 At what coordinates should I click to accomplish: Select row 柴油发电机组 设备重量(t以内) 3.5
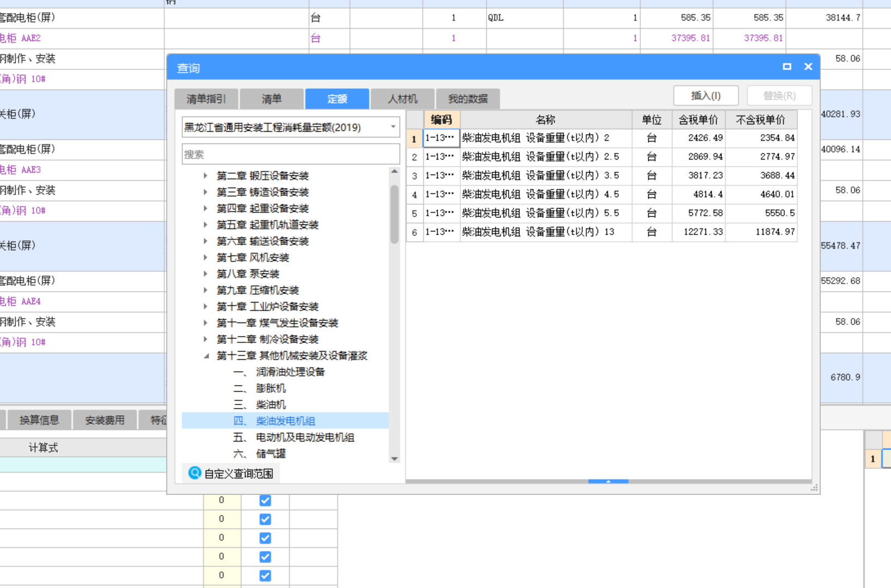click(602, 175)
